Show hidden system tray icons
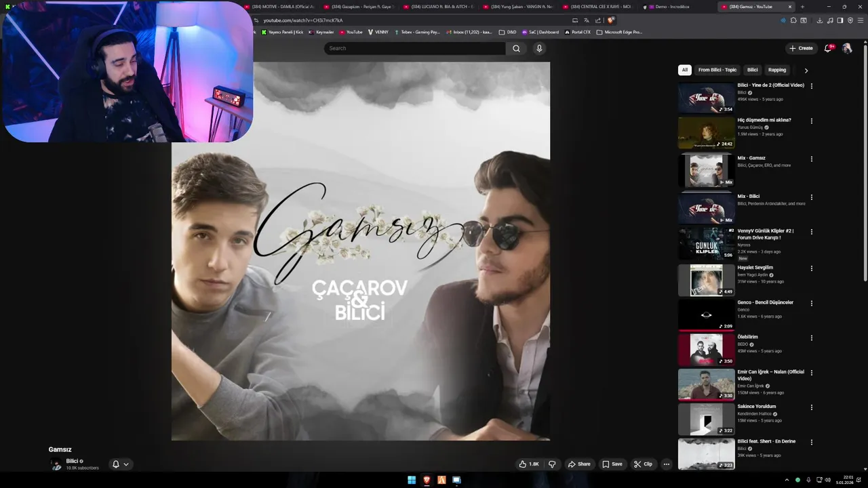The image size is (868, 488). 787,480
